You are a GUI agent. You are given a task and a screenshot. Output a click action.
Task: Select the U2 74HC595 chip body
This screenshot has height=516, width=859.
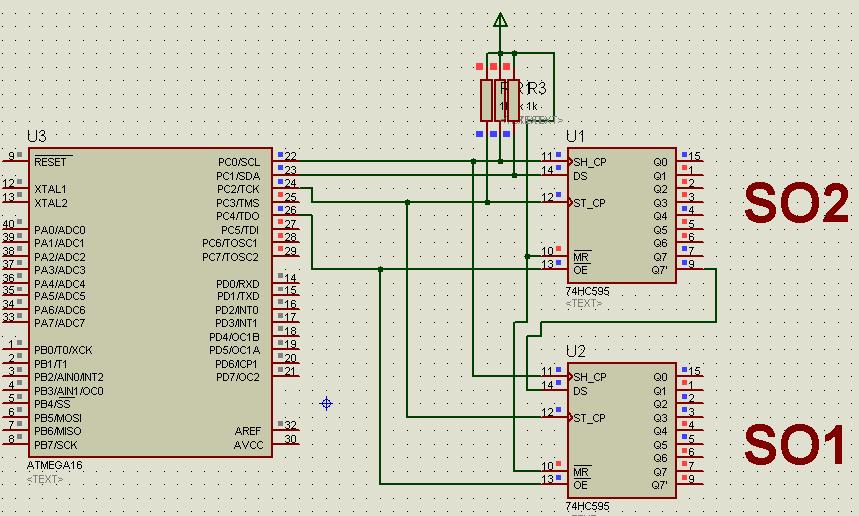[622, 431]
